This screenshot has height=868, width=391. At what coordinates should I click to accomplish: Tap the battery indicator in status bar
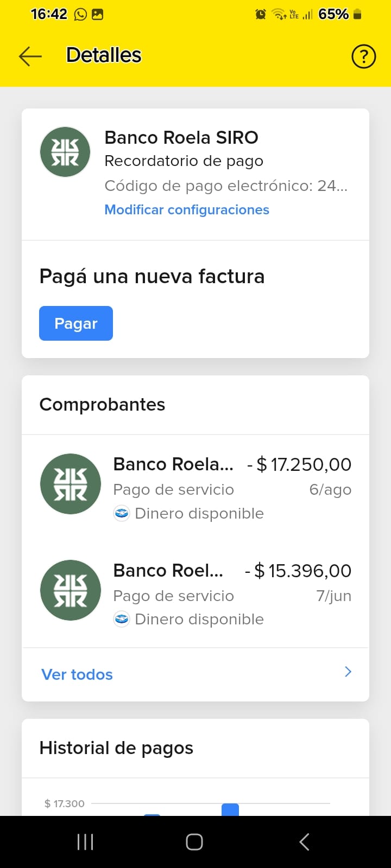click(x=357, y=15)
